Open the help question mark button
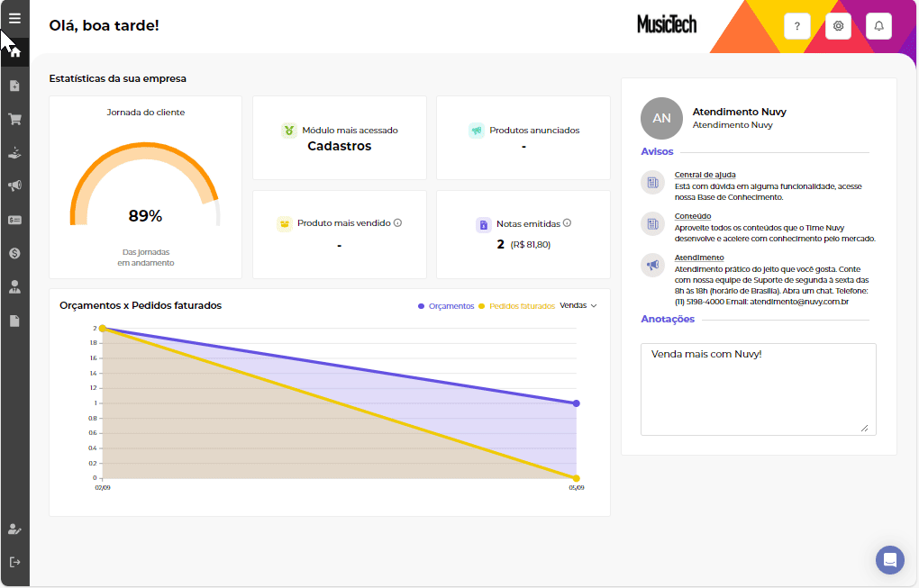Screen dimensions: 919x588 tap(797, 26)
